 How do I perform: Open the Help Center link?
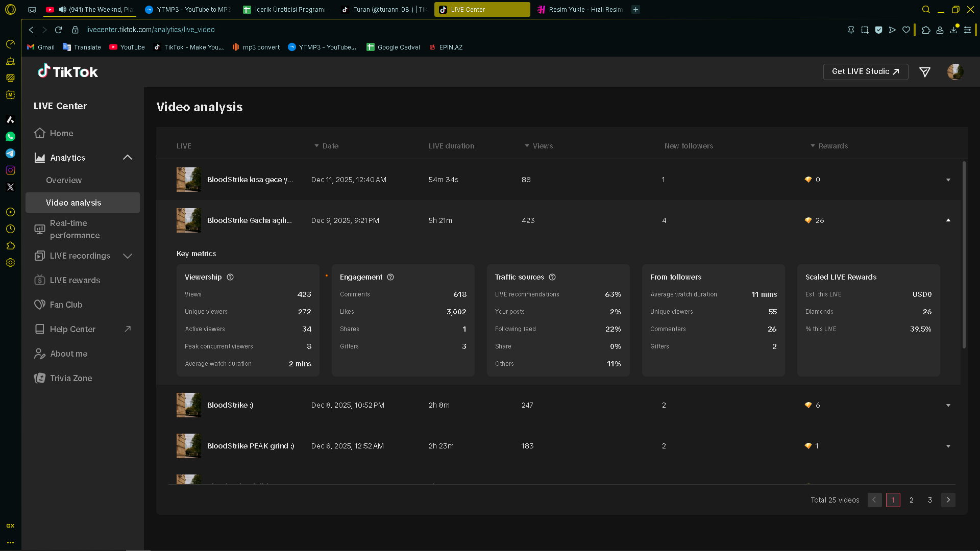point(83,329)
